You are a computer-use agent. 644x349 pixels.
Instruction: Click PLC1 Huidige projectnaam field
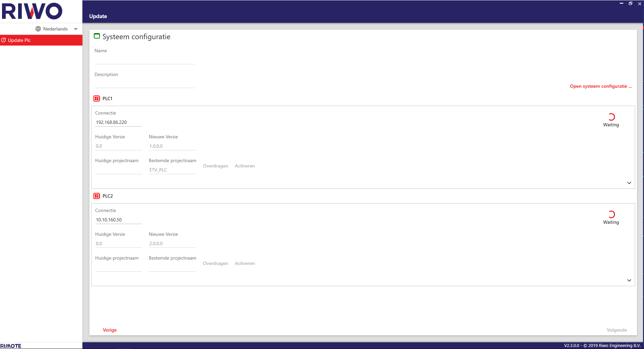tap(119, 170)
